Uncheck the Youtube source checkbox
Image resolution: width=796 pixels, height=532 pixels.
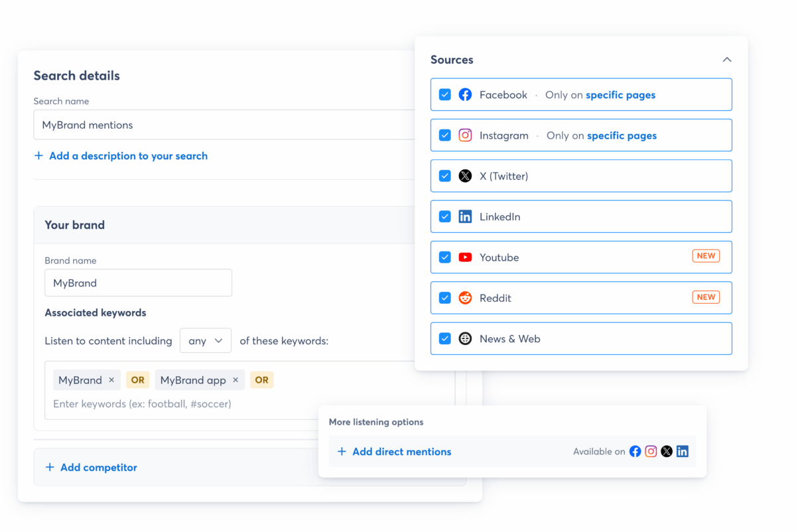tap(445, 257)
